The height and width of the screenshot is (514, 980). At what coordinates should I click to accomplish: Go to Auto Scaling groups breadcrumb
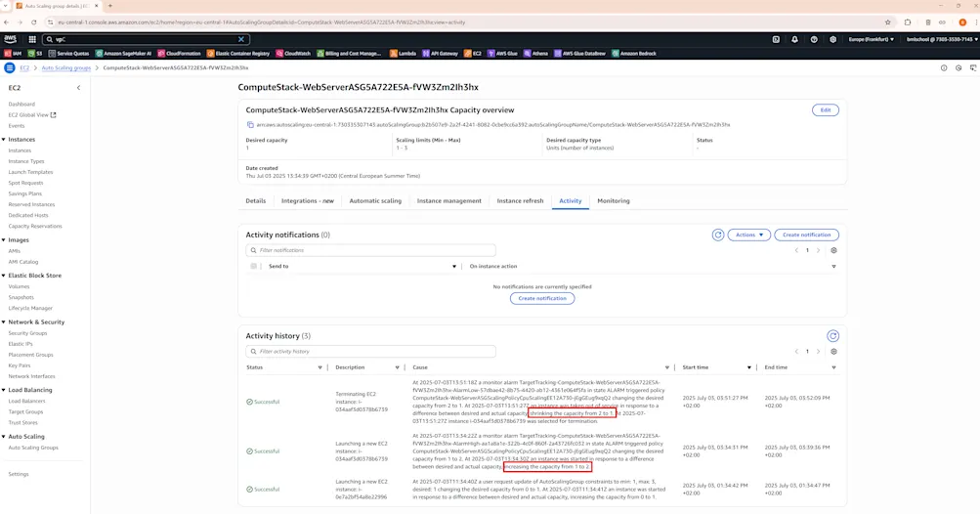(66, 67)
